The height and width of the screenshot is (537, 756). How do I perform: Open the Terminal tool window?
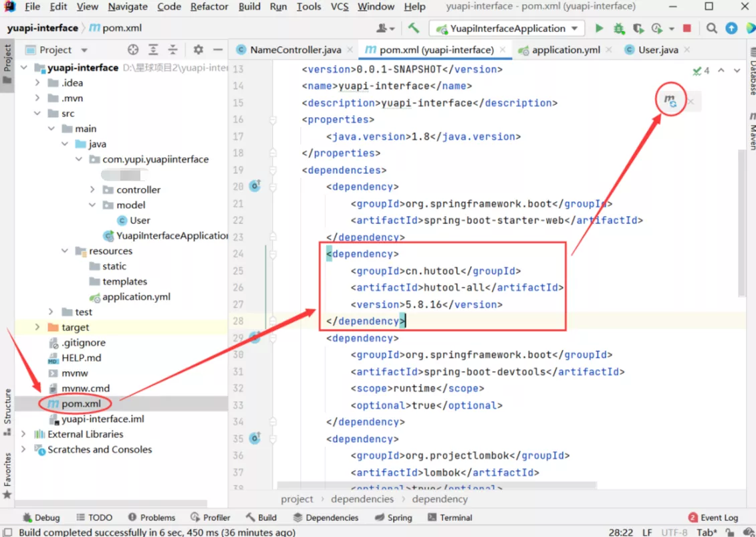(x=450, y=518)
